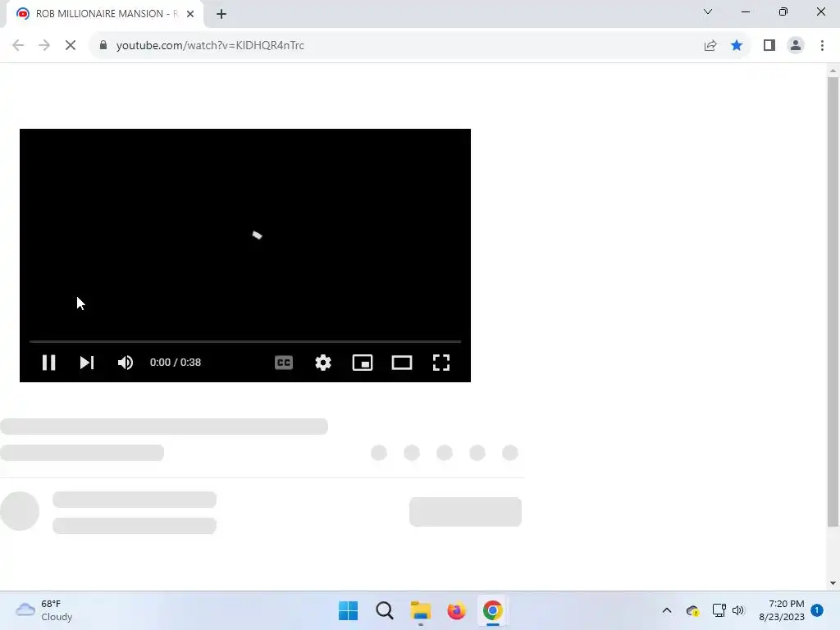Enter fullscreen video mode
Screen dimensions: 840x630
click(441, 363)
